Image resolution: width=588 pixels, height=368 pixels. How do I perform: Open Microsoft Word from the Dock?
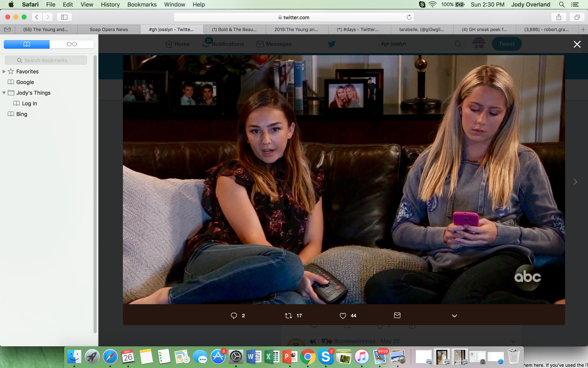click(x=254, y=357)
